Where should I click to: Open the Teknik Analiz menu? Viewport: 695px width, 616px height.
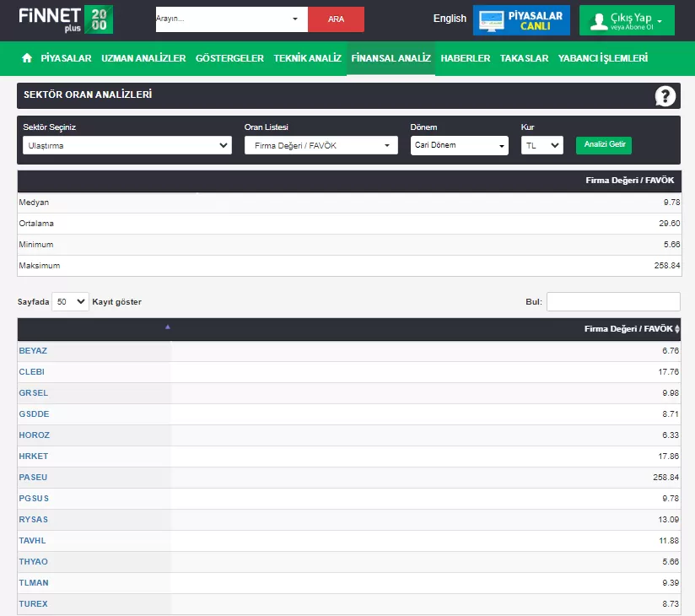(307, 58)
